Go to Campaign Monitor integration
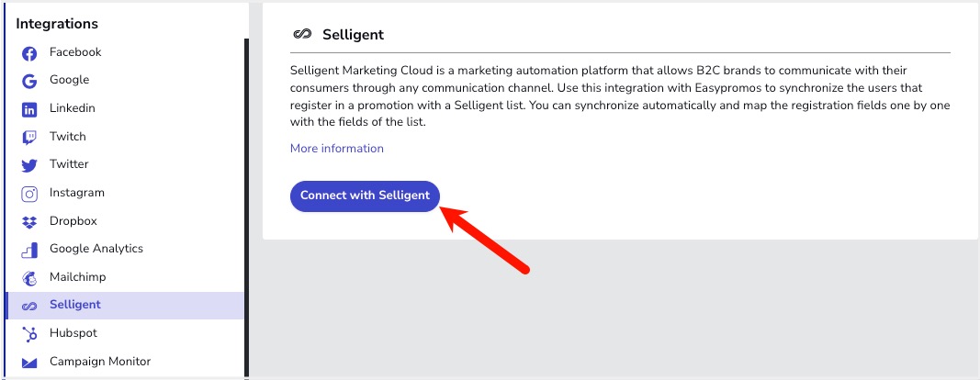 click(x=100, y=362)
